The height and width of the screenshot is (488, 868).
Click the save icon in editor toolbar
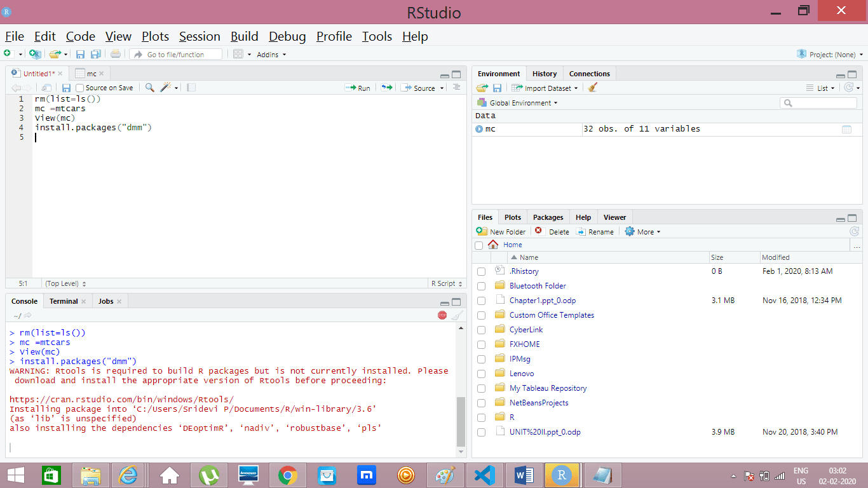coord(66,88)
